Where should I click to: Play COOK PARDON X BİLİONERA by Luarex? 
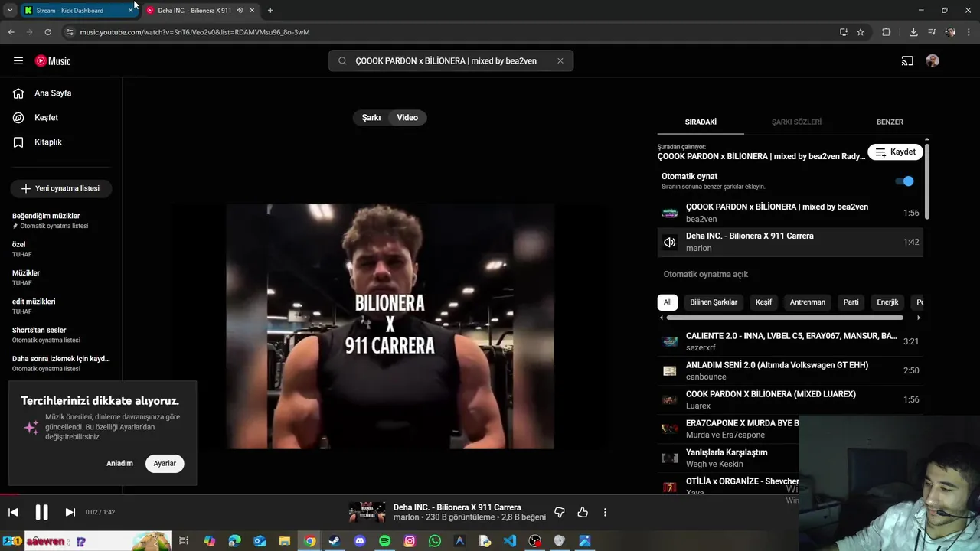click(790, 399)
